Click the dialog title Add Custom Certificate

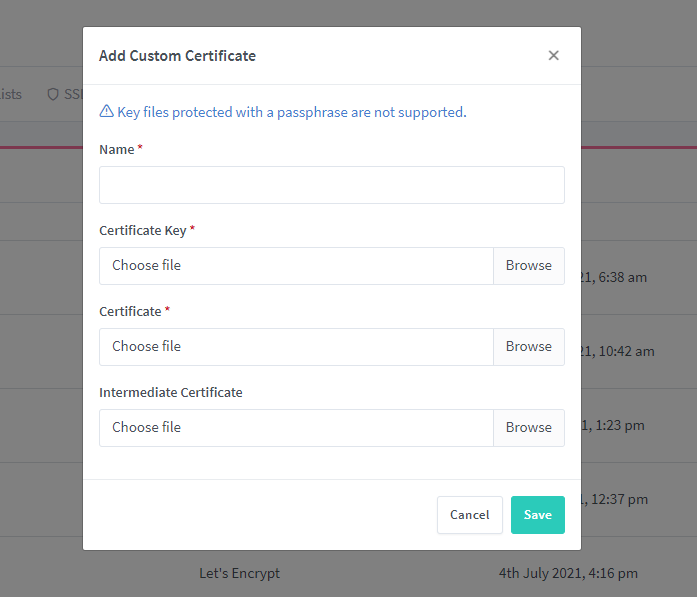click(x=177, y=56)
